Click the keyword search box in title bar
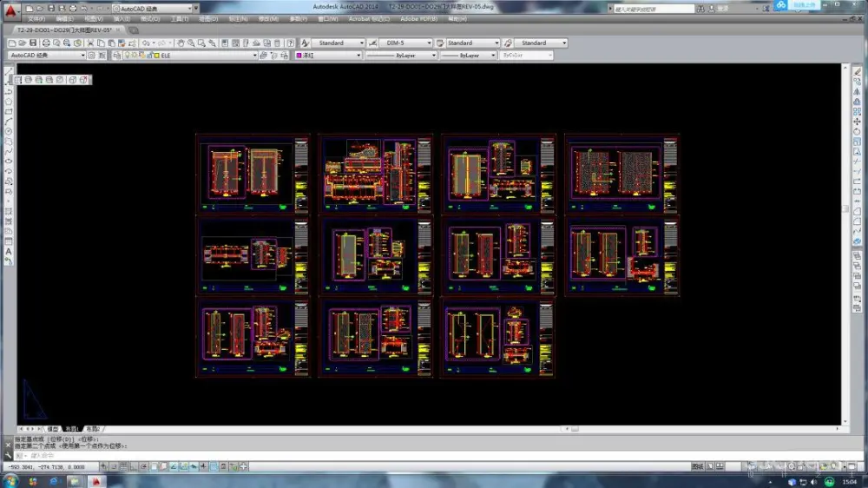This screenshot has height=488, width=868. 653,9
